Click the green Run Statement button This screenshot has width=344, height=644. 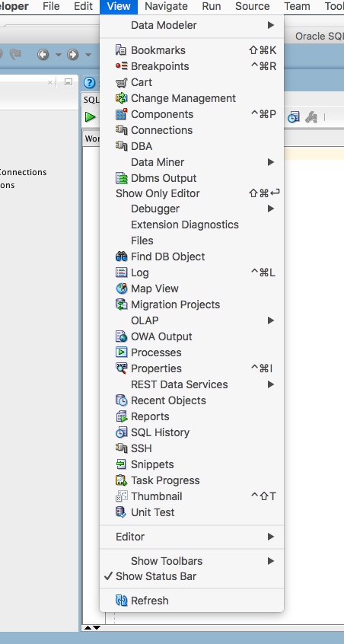(91, 116)
